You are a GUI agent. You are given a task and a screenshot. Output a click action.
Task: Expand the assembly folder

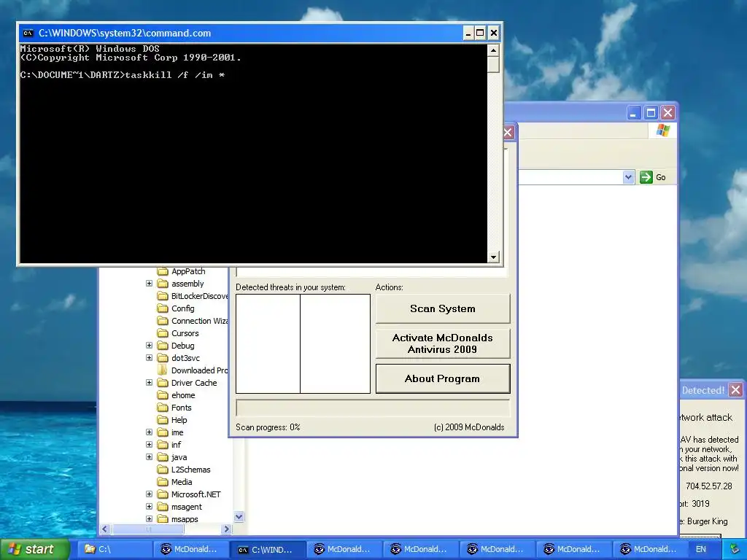pyautogui.click(x=149, y=284)
